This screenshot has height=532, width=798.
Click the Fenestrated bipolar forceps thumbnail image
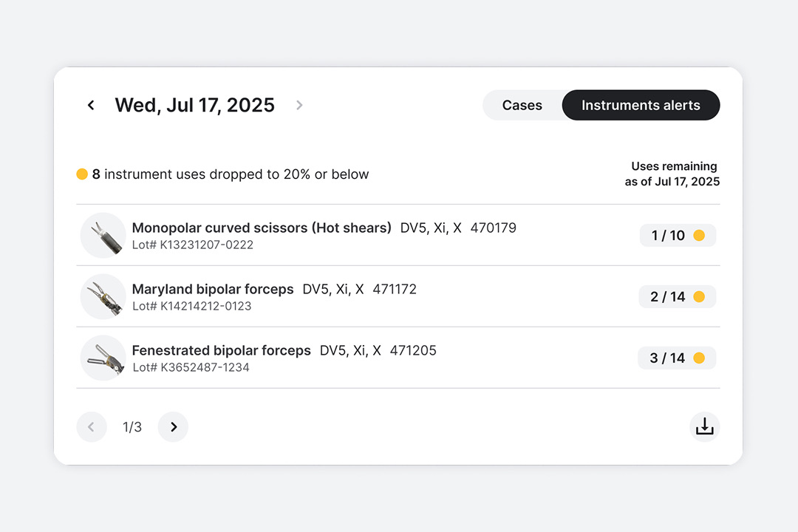pos(103,358)
